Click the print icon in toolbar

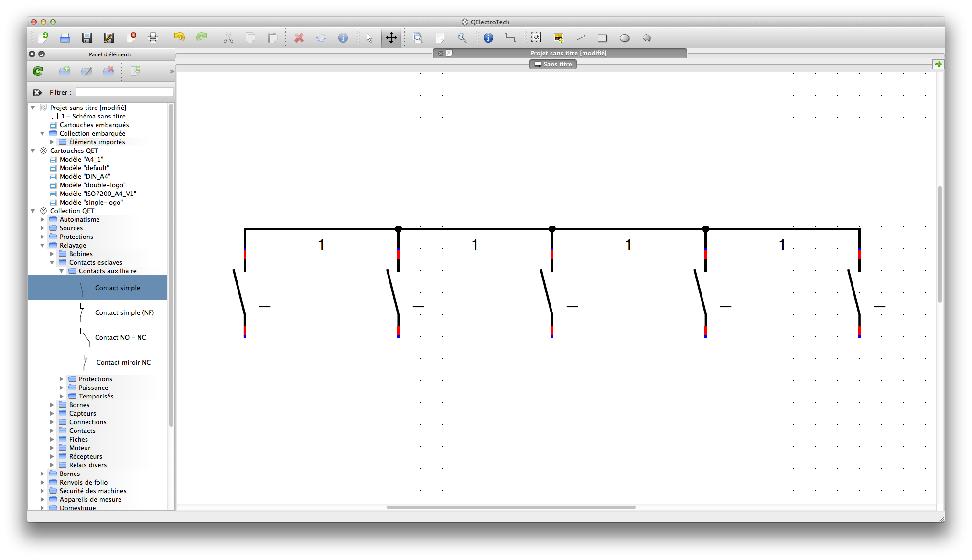coord(153,38)
